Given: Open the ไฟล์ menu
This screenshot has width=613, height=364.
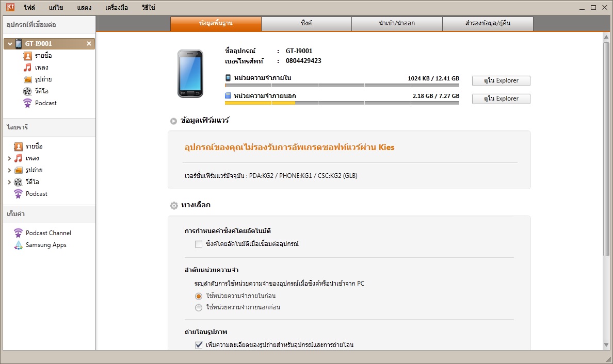Looking at the screenshot, I should tap(29, 7).
